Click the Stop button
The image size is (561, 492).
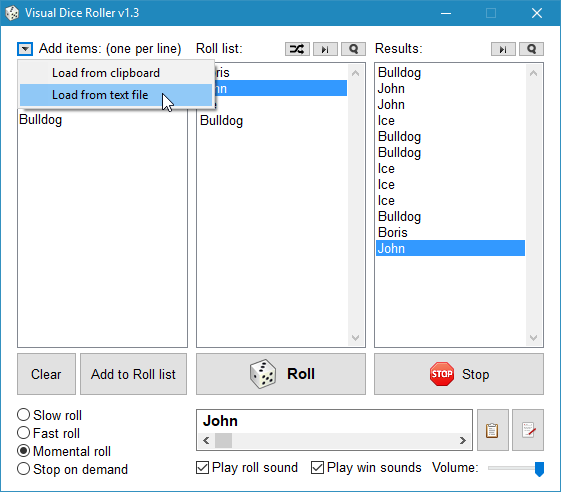pos(459,374)
